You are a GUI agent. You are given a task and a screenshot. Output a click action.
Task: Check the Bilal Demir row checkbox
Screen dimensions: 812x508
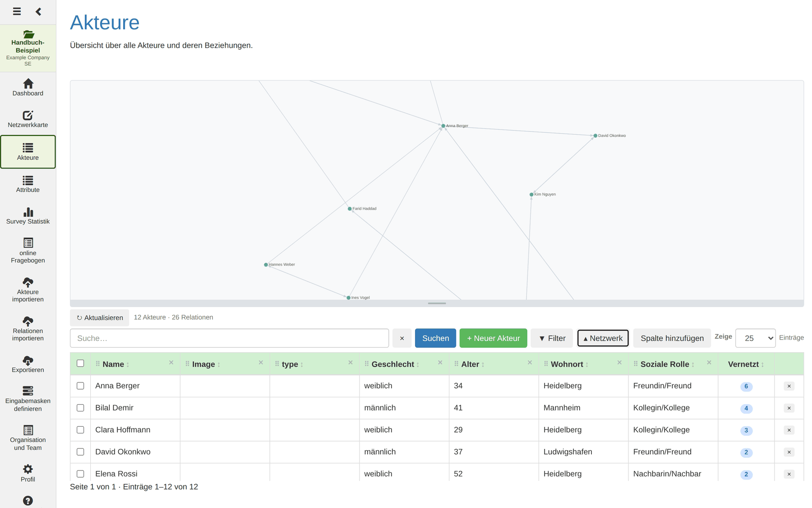click(x=80, y=408)
